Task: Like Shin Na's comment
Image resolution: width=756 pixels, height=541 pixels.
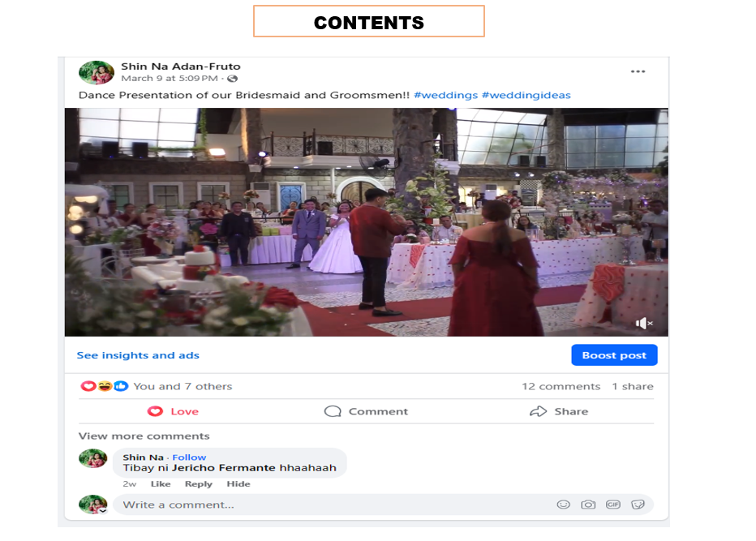Action: tap(161, 483)
